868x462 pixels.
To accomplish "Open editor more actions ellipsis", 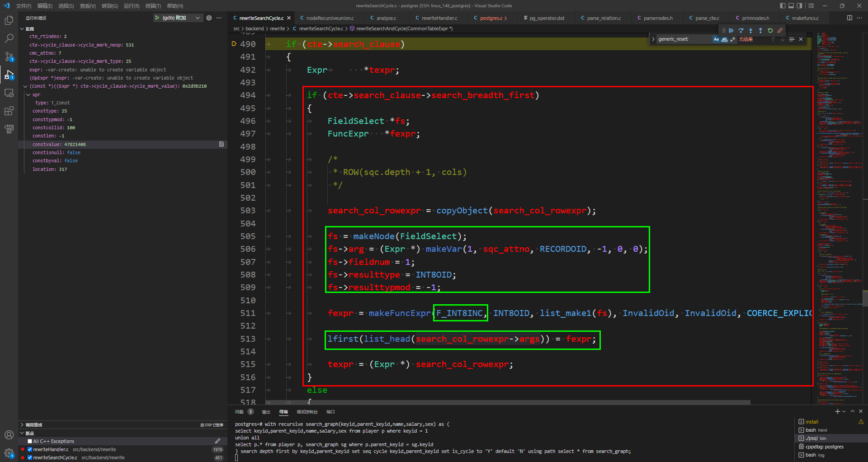I will (860, 18).
